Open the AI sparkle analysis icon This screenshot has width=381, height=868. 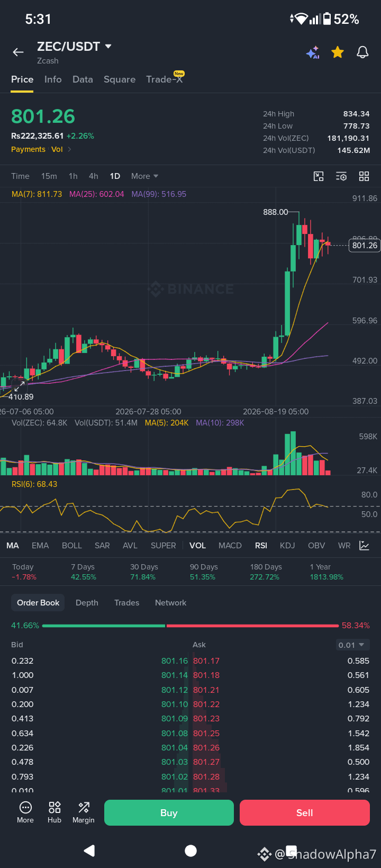point(313,52)
